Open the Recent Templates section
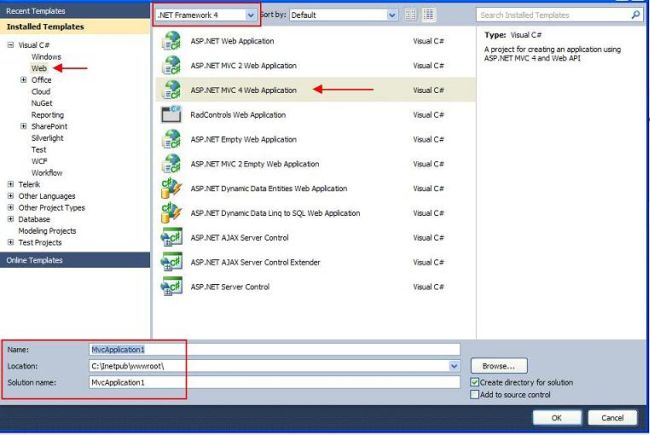Viewport: 650px width, 435px height. pos(75,11)
